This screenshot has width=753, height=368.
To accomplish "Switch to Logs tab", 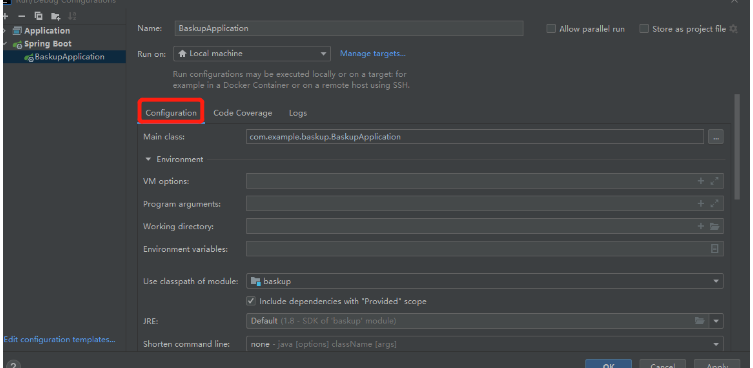I will click(298, 113).
